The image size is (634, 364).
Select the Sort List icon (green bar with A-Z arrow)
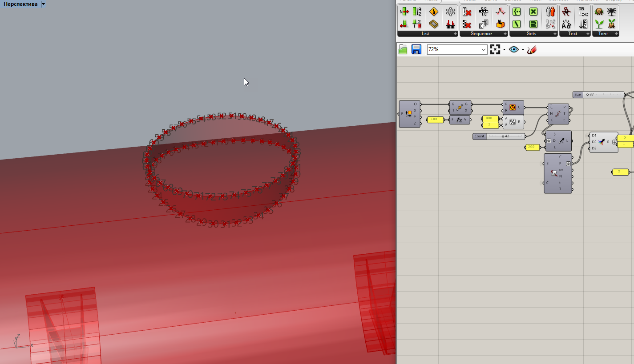pos(417,12)
